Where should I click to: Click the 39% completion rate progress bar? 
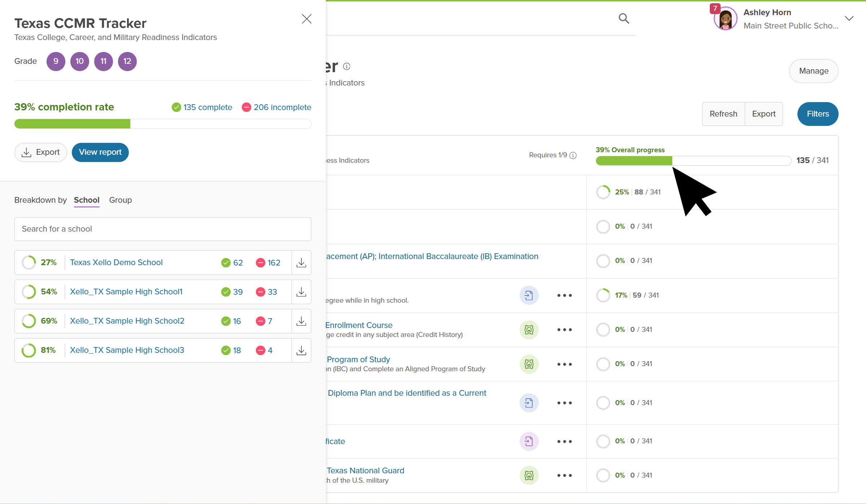[x=163, y=124]
